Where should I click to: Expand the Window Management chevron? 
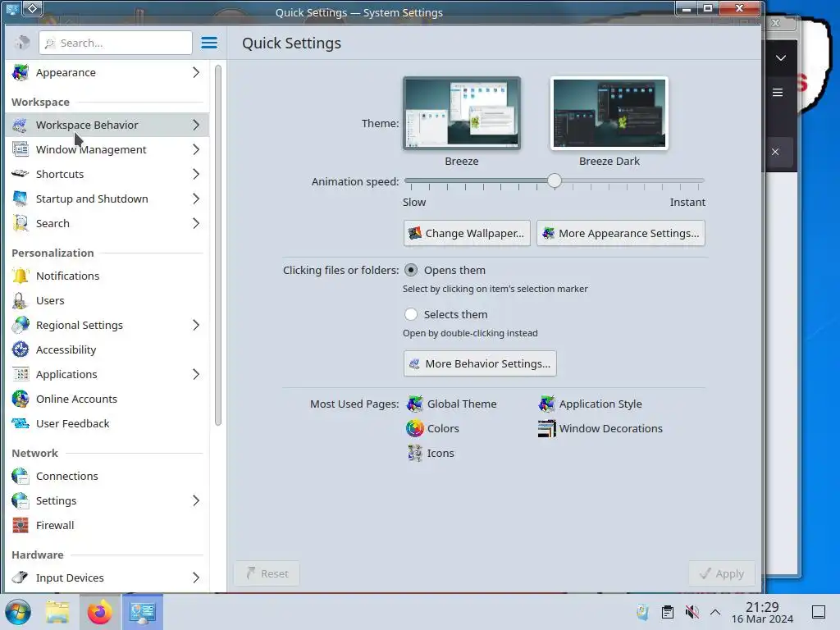(196, 149)
